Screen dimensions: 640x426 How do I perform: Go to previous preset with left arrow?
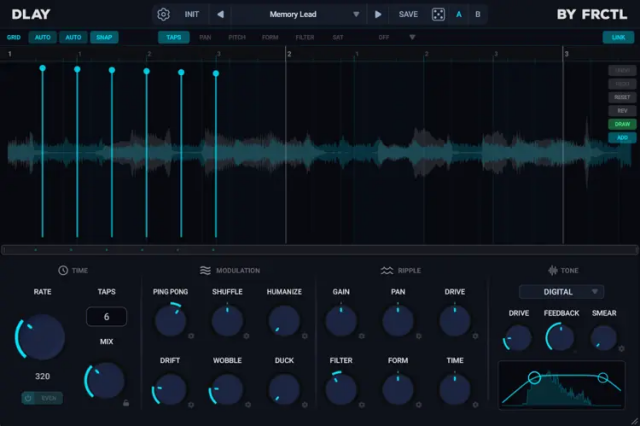[220, 14]
